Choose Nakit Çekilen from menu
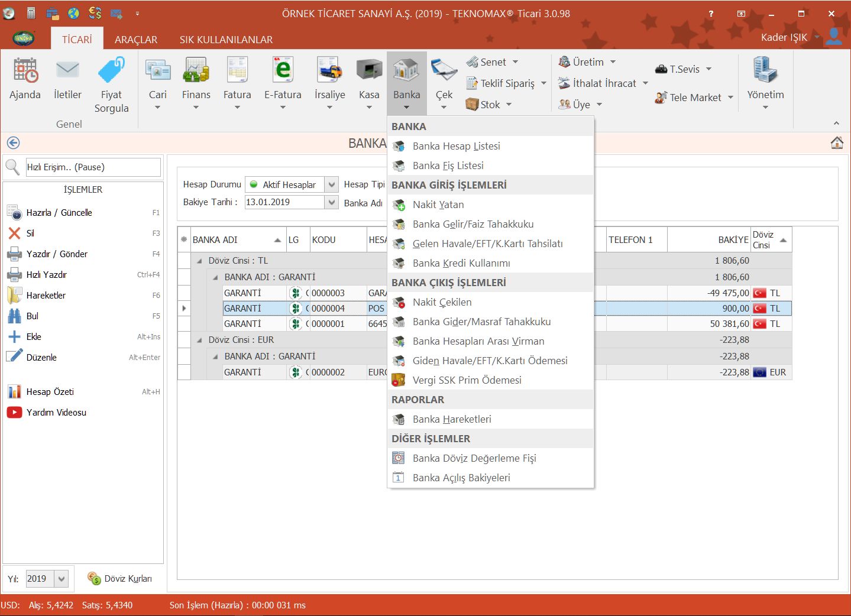Image resolution: width=851 pixels, height=616 pixels. pyautogui.click(x=491, y=302)
